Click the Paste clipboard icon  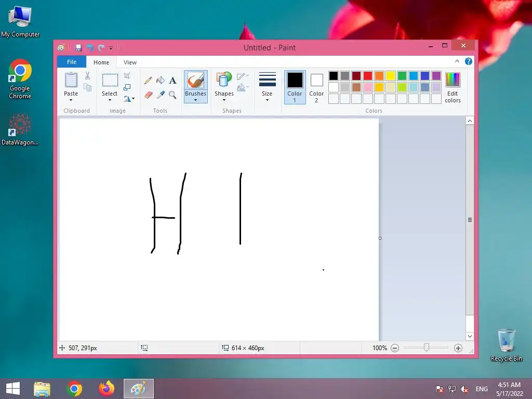point(71,81)
